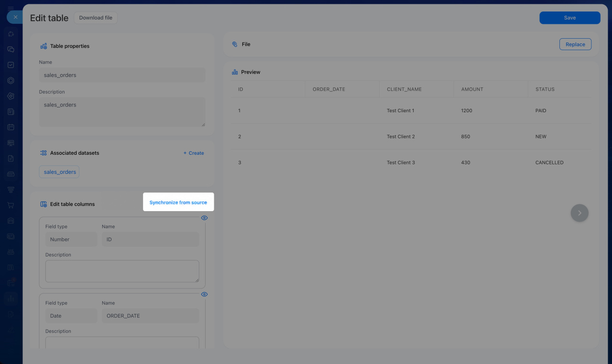Open the shopping cart icon in sidebar
Screen dimensions: 612x364
pyautogui.click(x=11, y=205)
